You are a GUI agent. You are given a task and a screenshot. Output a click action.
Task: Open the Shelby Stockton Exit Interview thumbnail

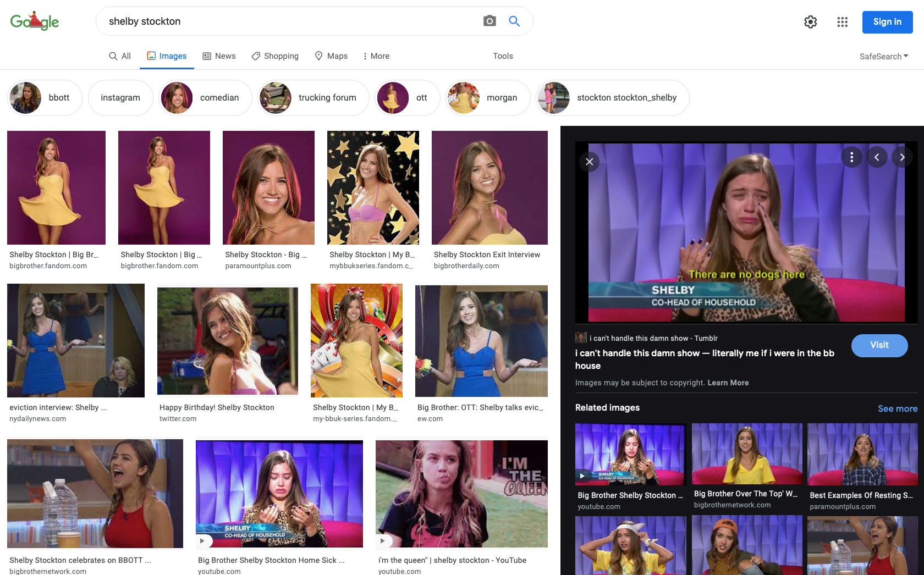pos(490,187)
